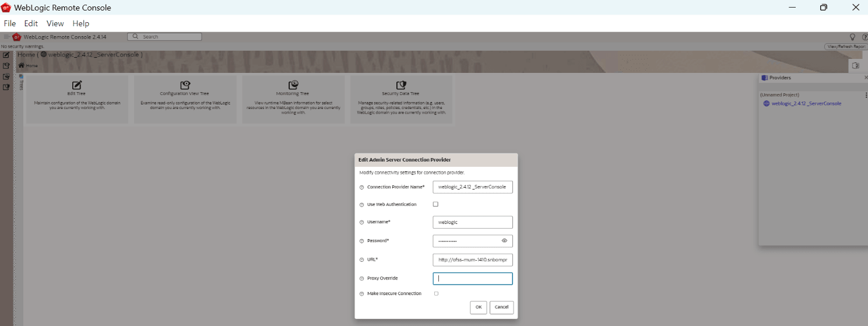Click the (Unnamed Project) label
Image resolution: width=868 pixels, height=326 pixels.
(779, 95)
